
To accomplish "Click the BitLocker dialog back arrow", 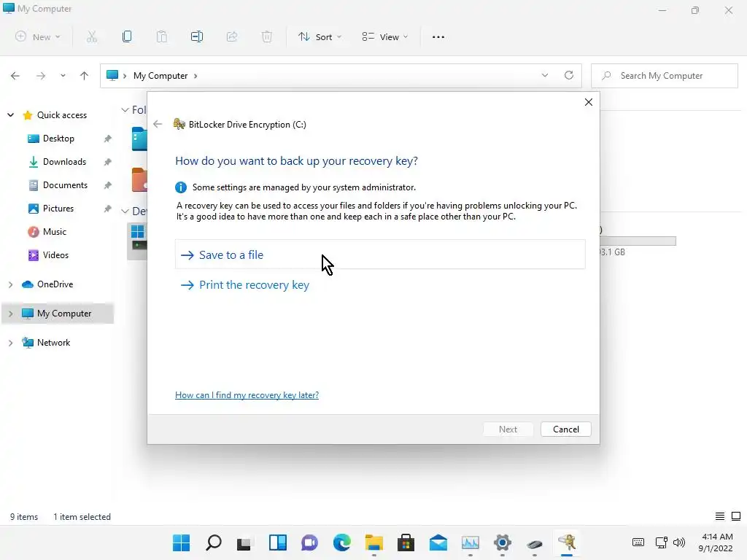I will [158, 124].
